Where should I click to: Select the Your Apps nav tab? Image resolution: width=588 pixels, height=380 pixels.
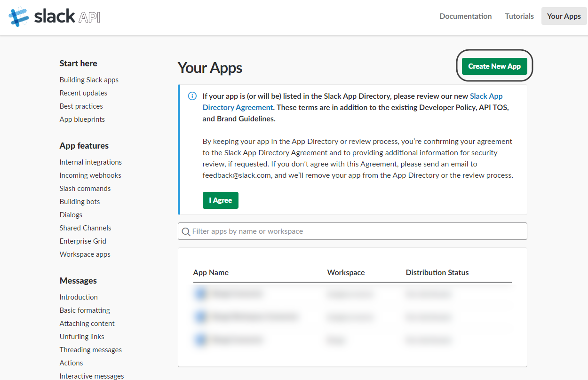click(564, 16)
